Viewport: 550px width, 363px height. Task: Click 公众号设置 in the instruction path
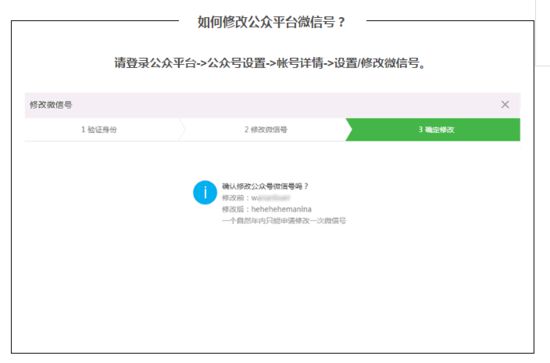click(236, 63)
